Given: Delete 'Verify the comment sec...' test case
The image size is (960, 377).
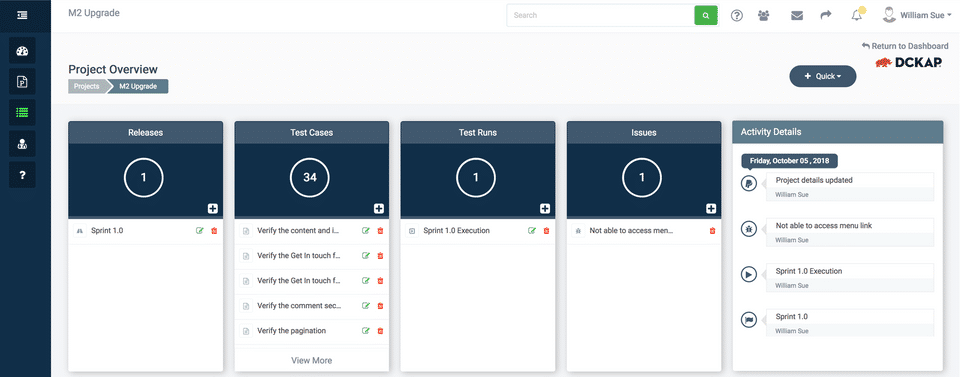Looking at the screenshot, I should click(x=380, y=305).
